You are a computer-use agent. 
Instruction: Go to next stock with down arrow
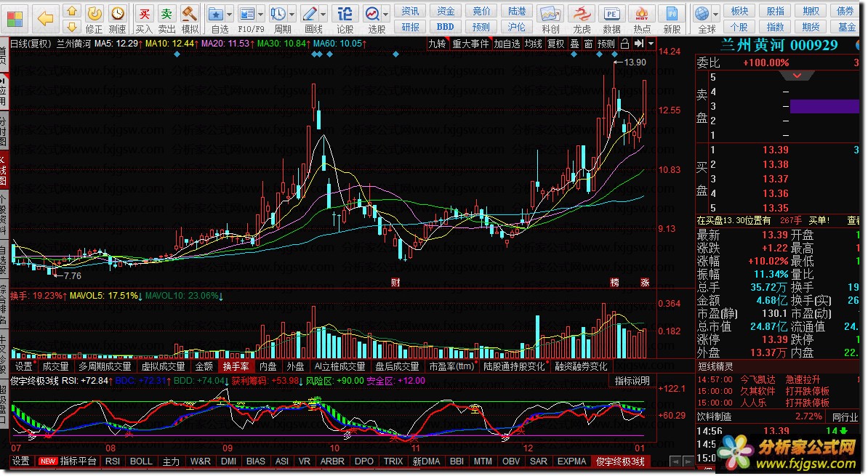(x=71, y=27)
